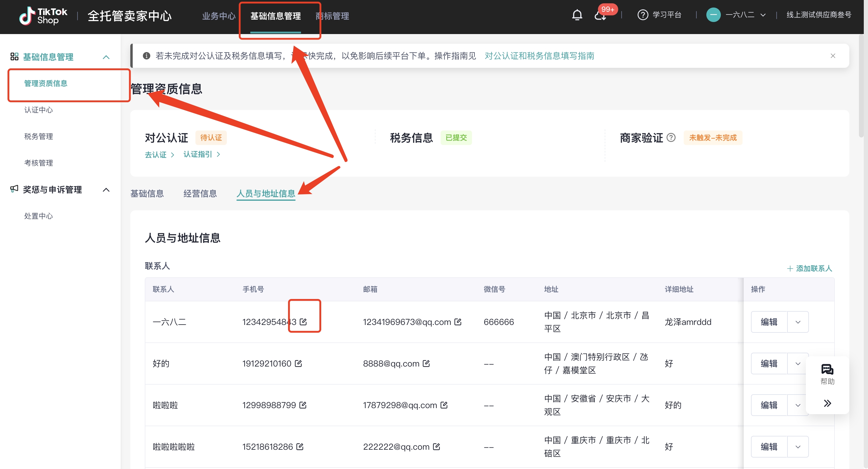Screen dimensions: 868x469
Task: Click the 邮箱 column header
Action: click(370, 289)
